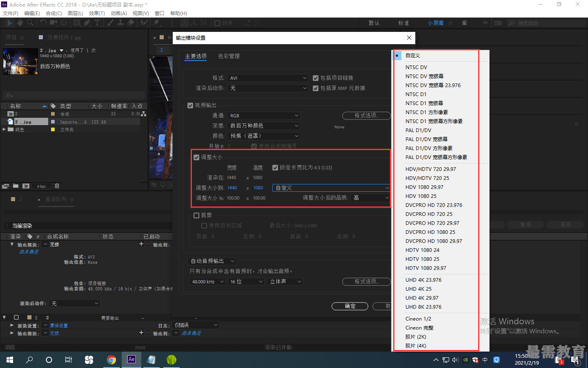This screenshot has width=588, height=368.
Task: Toggle the 对齐 snapping checkbox in toolbar
Action: pyautogui.click(x=217, y=23)
